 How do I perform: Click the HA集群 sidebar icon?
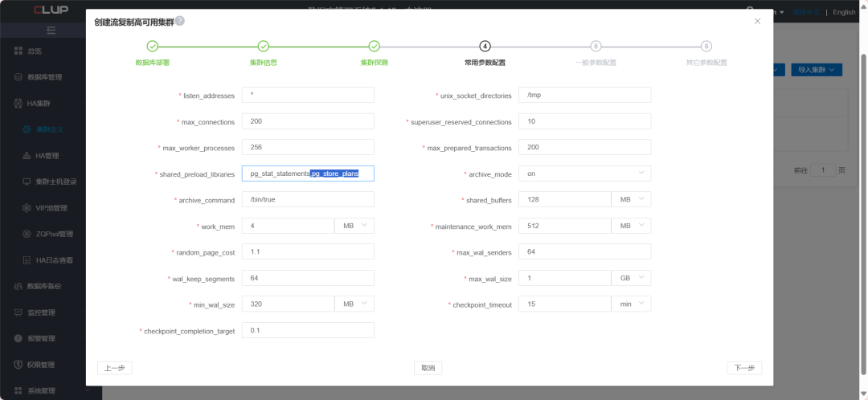tap(18, 104)
